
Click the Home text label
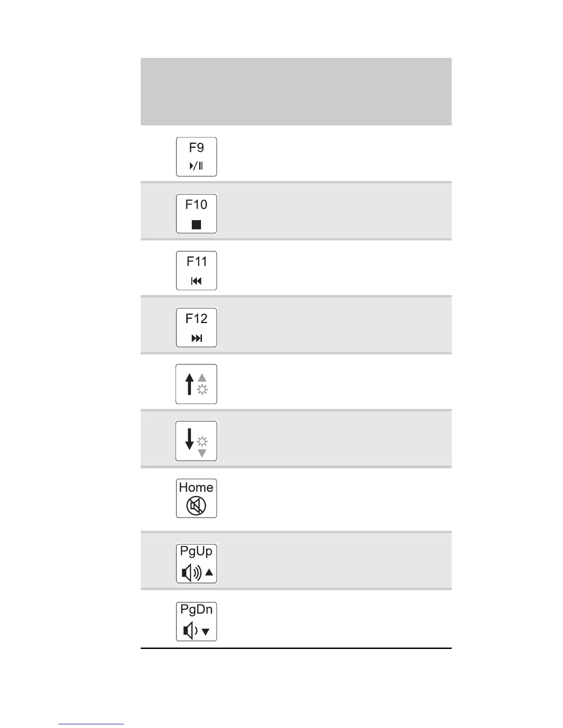(196, 487)
